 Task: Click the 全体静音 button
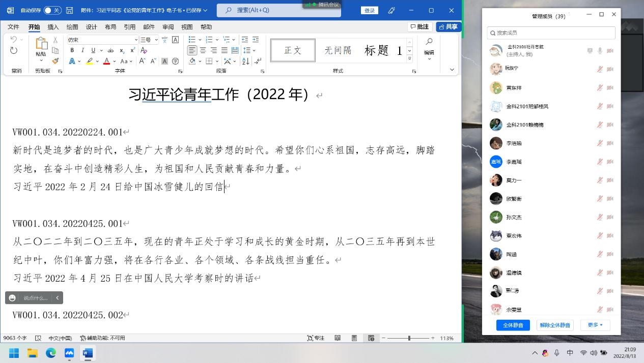(x=513, y=325)
